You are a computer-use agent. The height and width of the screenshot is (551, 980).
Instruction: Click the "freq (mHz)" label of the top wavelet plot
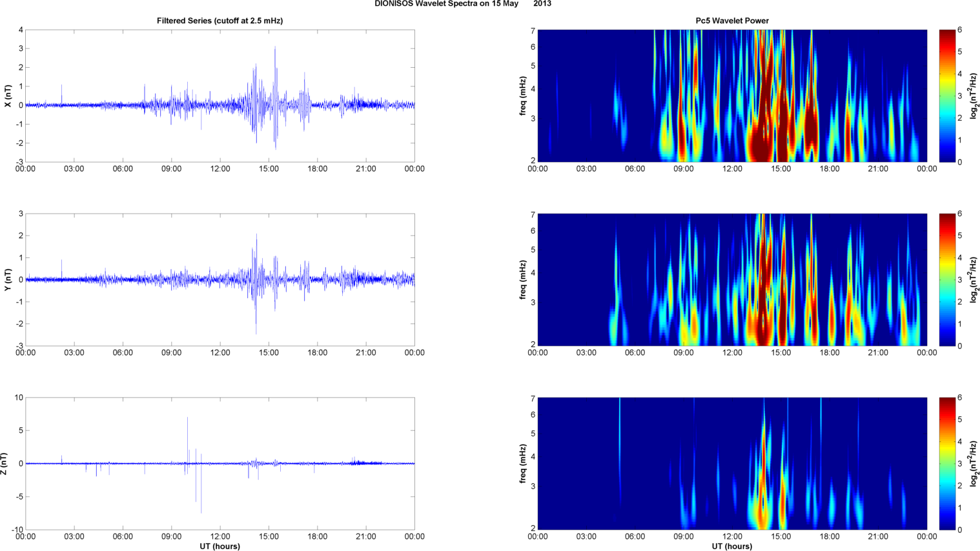523,96
